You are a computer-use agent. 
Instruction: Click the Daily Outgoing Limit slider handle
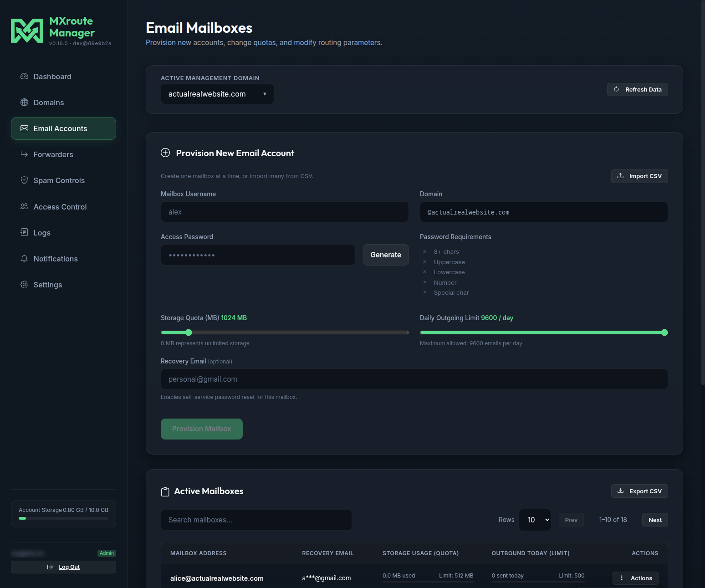click(x=664, y=332)
